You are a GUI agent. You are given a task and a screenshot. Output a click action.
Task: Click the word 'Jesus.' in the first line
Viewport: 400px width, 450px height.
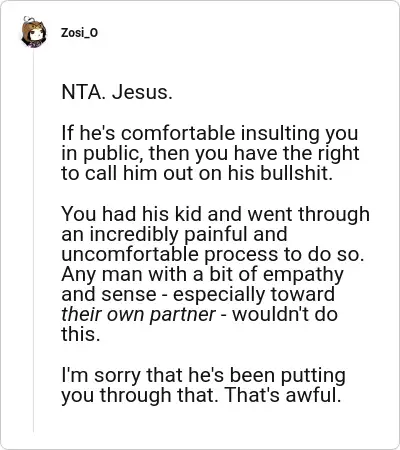142,92
